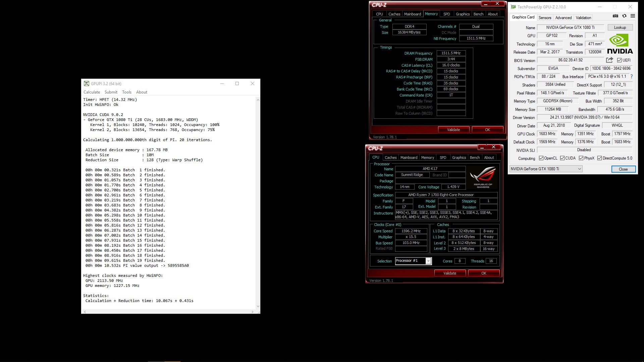
Task: Click the Driver Version field in GPU-Z
Action: (585, 117)
